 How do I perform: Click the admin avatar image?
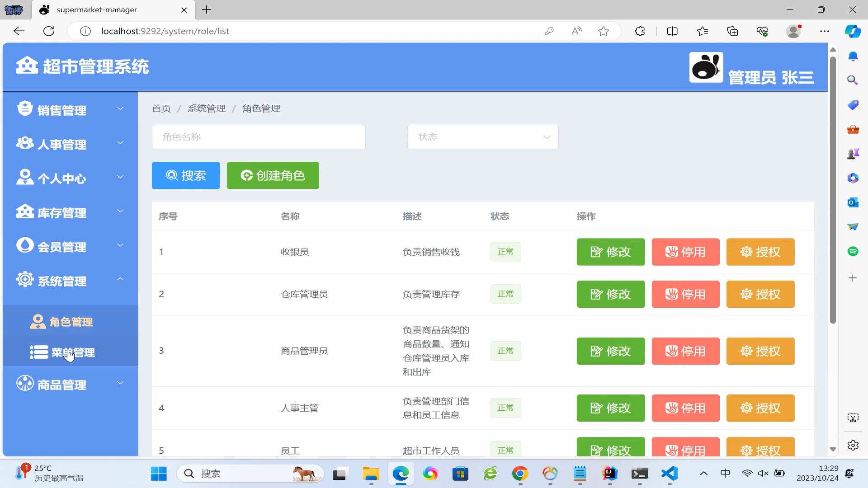click(706, 67)
